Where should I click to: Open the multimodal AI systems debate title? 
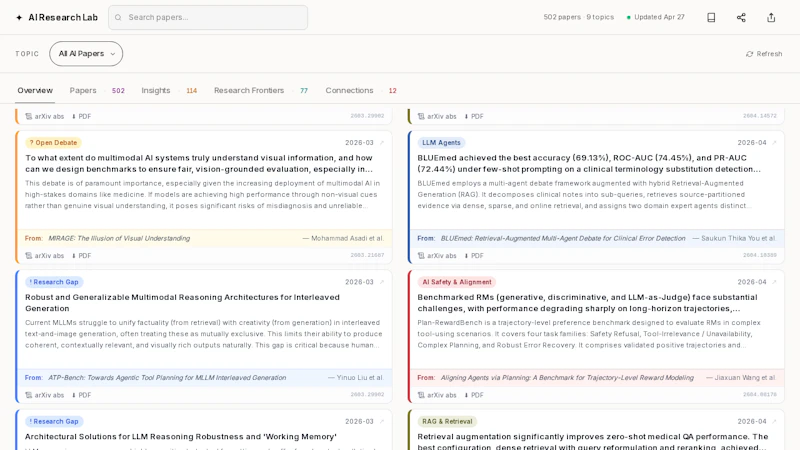coord(199,163)
